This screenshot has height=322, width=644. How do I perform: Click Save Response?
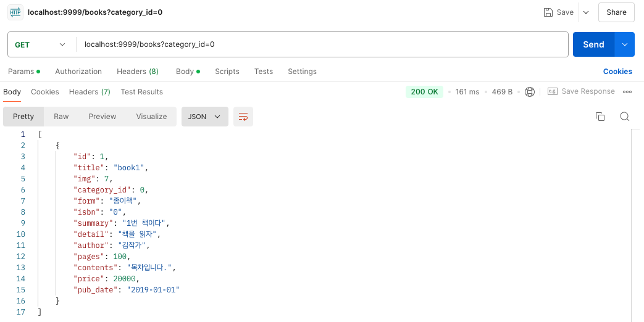click(581, 91)
